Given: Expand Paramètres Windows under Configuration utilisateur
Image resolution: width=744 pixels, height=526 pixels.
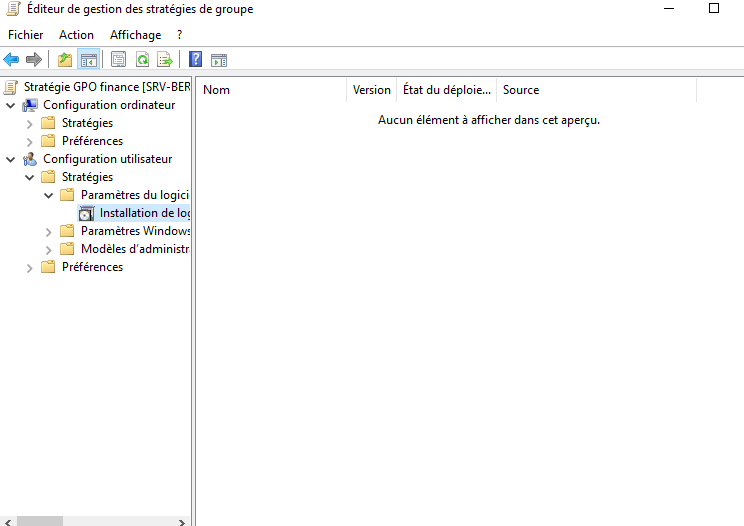Looking at the screenshot, I should pyautogui.click(x=49, y=231).
